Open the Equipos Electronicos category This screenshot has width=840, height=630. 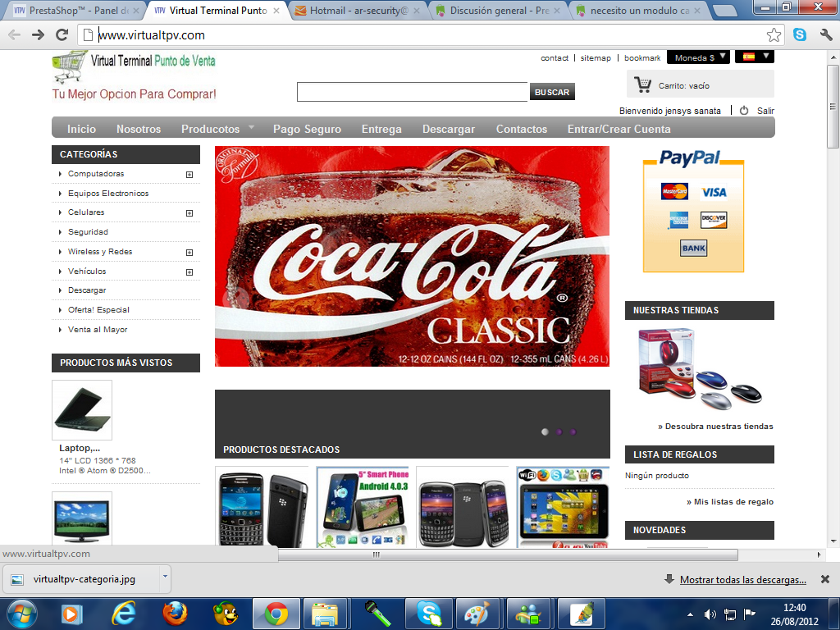coord(108,194)
